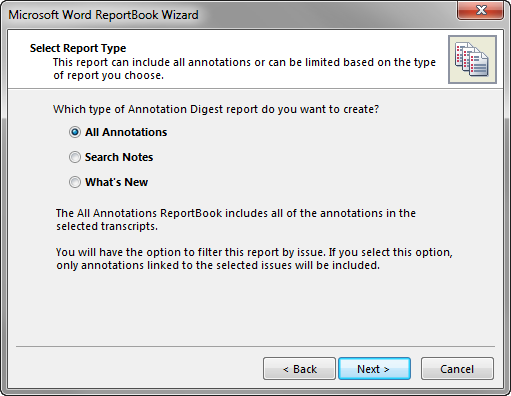Click the separator line above the buttons
The width and height of the screenshot is (511, 396).
coord(255,347)
